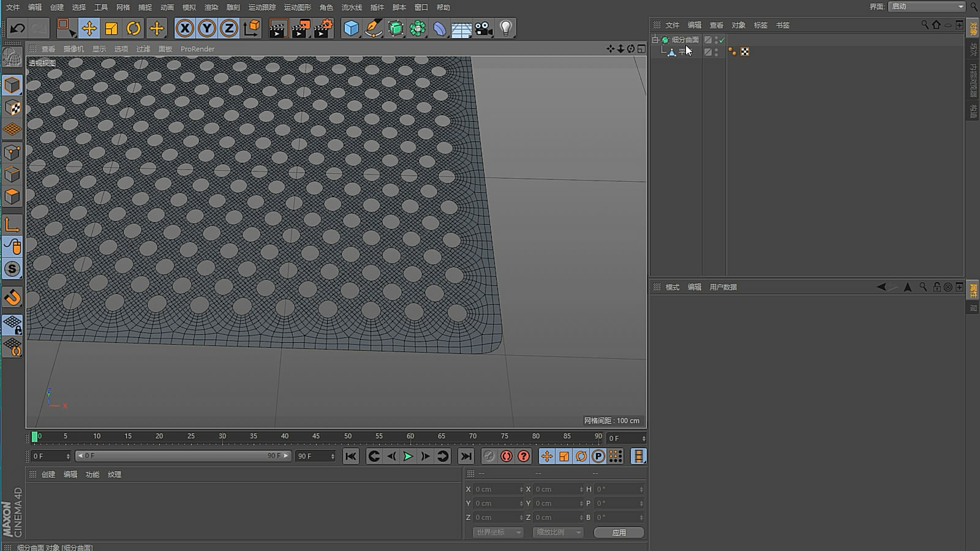Disable the 细分曲面 object green checkmark
980x551 pixels.
coord(722,40)
